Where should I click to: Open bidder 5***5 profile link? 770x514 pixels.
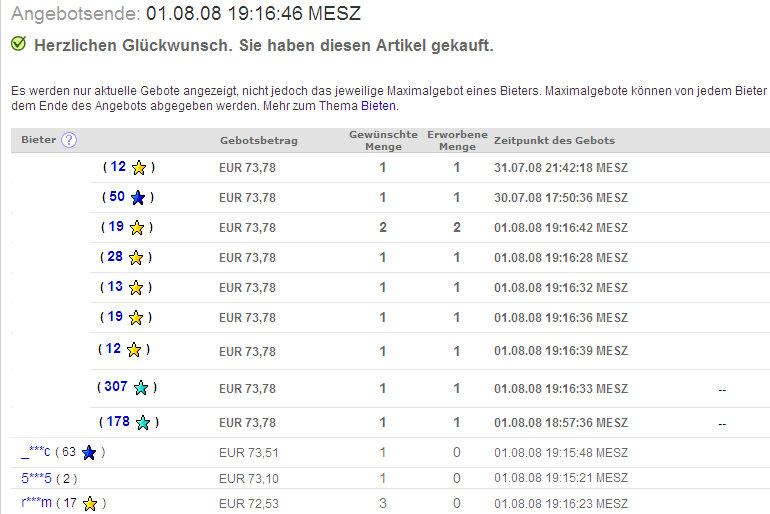click(x=36, y=478)
